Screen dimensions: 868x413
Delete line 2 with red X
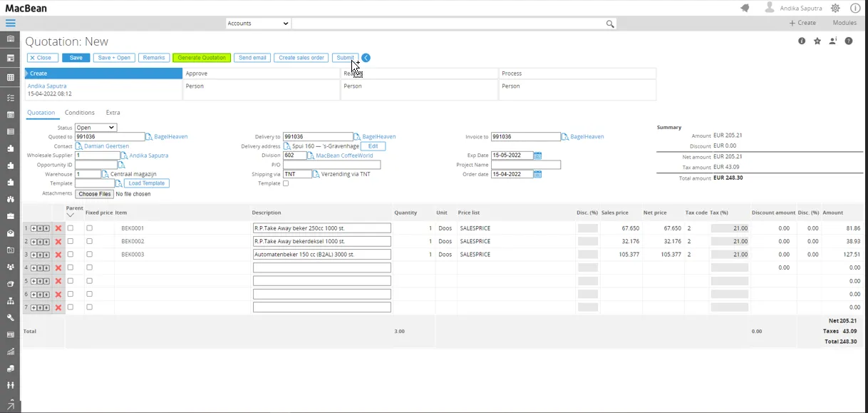pos(58,242)
